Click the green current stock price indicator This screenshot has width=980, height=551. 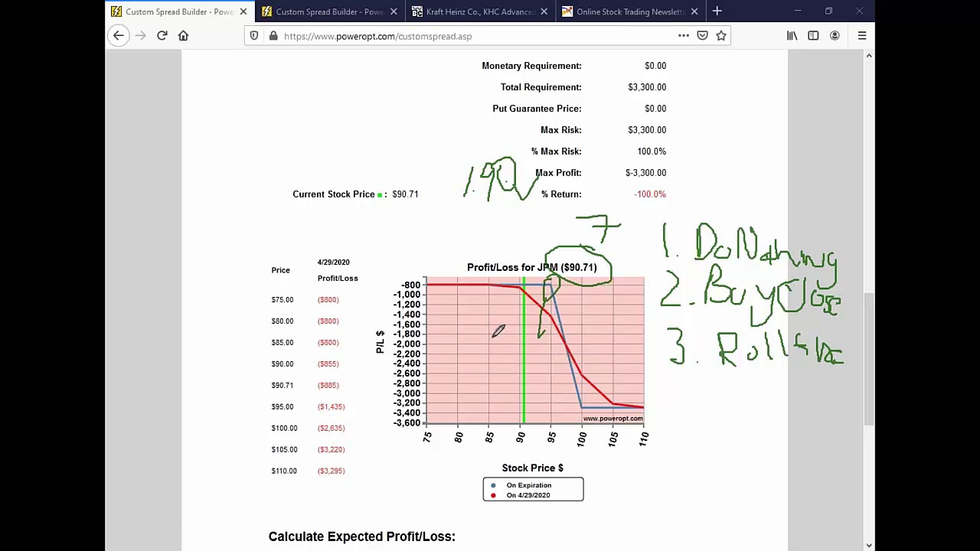point(381,194)
